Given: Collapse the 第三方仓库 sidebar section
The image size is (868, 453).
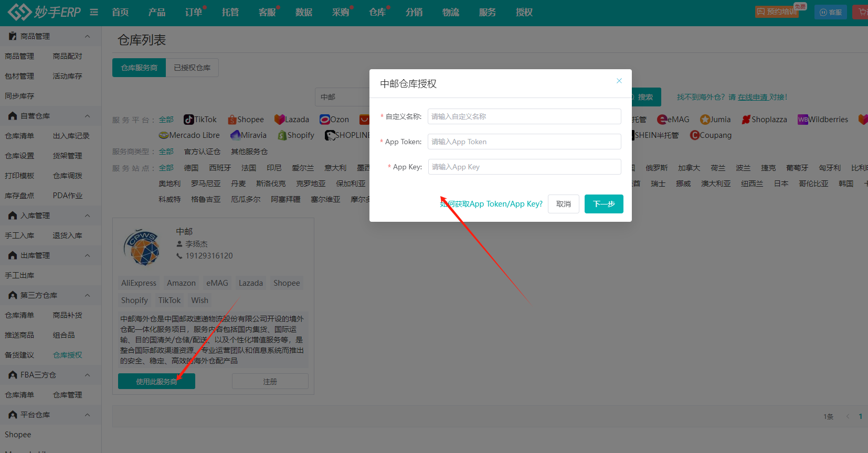Looking at the screenshot, I should tap(88, 295).
